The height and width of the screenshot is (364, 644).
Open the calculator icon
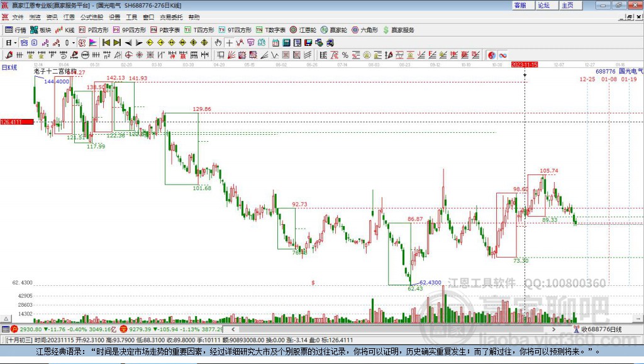[287, 43]
